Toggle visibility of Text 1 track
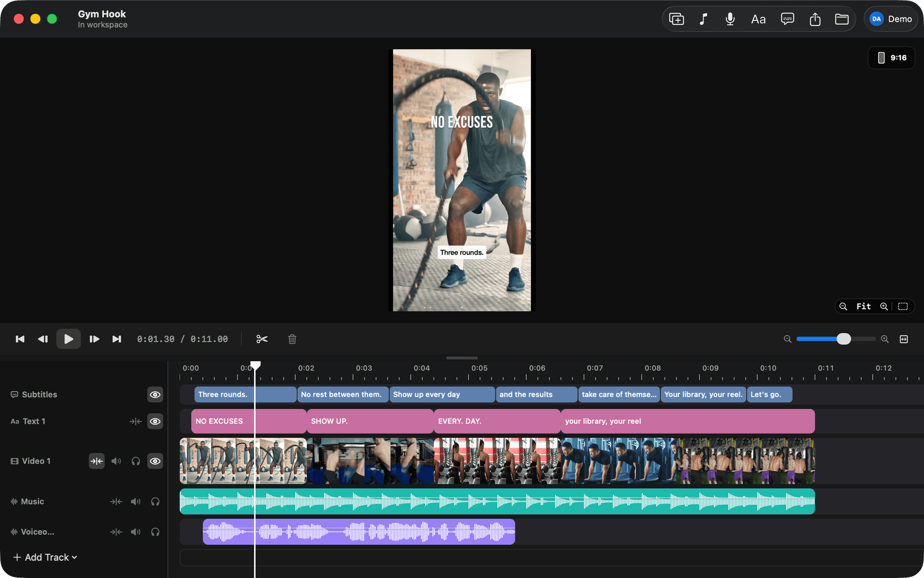 155,421
